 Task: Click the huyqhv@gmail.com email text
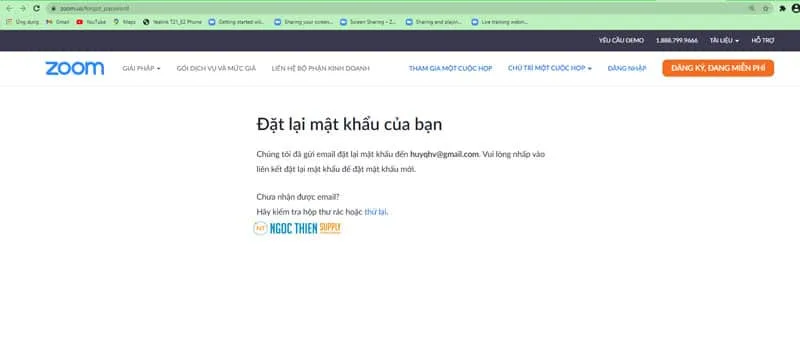click(444, 154)
